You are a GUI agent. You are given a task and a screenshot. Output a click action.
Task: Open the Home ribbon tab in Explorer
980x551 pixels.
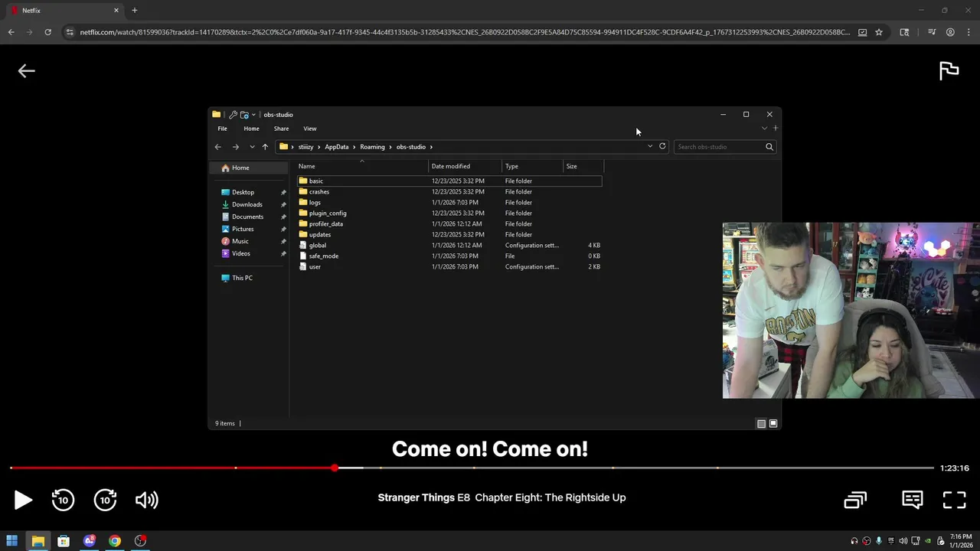point(251,129)
